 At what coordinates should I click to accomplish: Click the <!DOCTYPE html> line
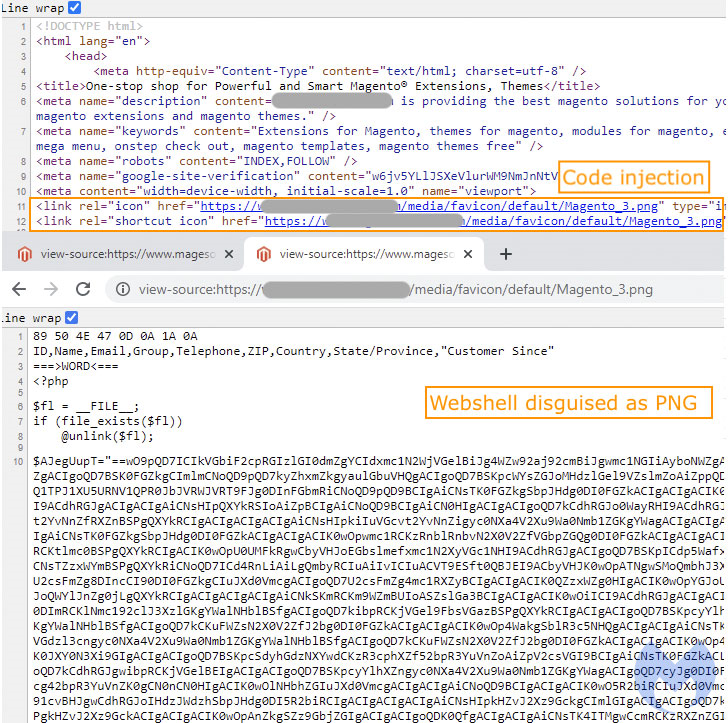90,26
